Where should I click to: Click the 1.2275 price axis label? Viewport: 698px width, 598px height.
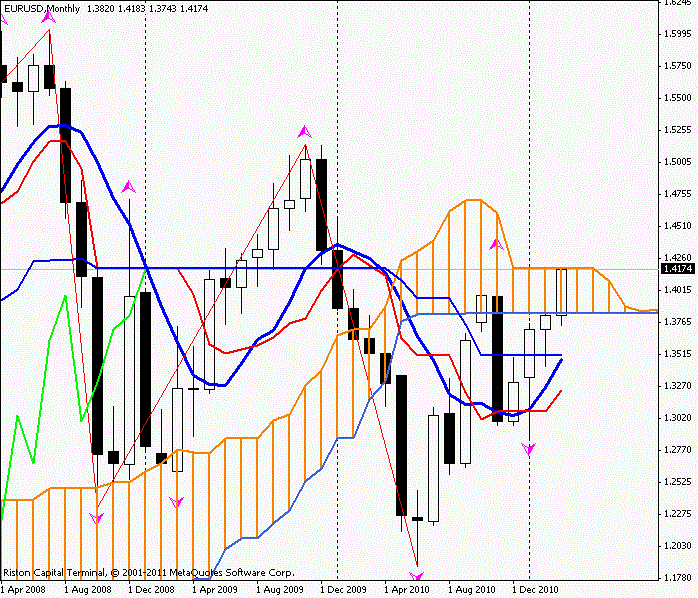point(678,514)
